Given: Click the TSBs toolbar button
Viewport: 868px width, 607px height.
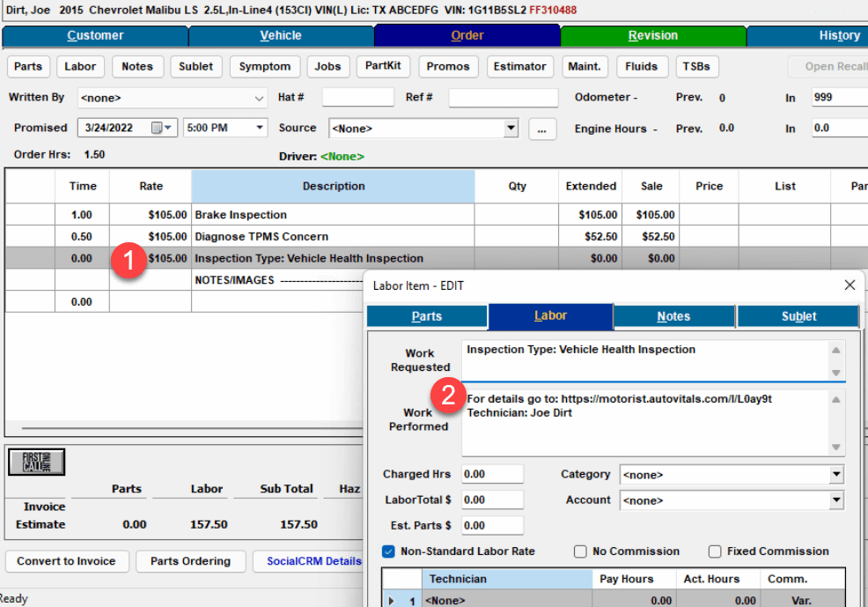Looking at the screenshot, I should coord(696,66).
